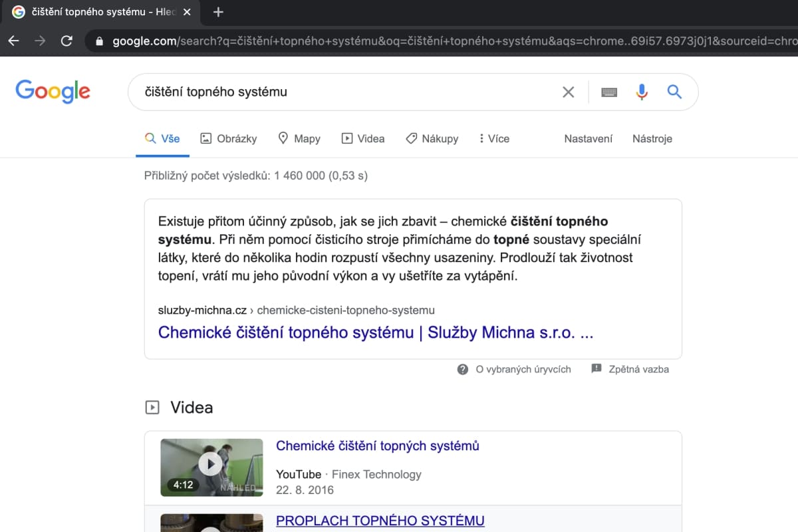Click the question mark about featured snippets

click(x=463, y=369)
